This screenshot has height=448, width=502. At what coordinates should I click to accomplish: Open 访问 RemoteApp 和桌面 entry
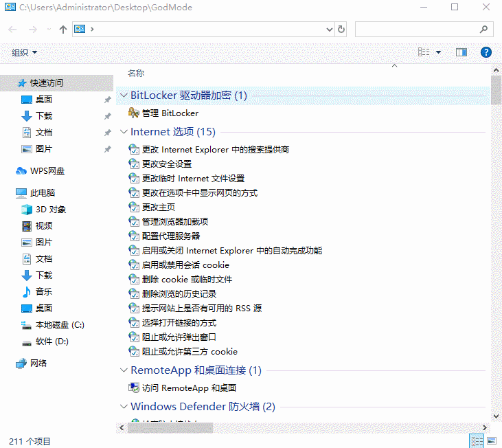tap(182, 388)
